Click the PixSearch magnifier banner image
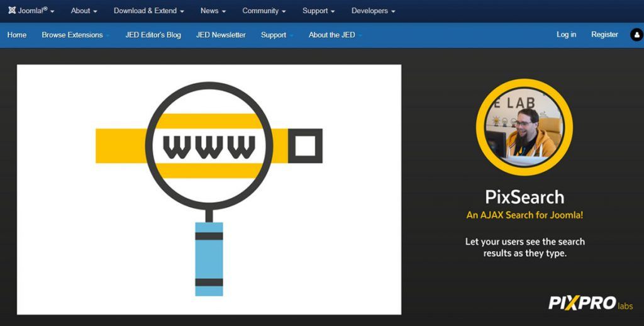Viewport: 644px width, 326px height. (x=209, y=189)
